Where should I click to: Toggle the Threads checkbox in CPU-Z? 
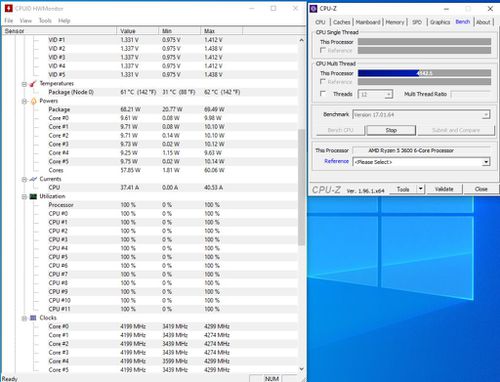323,94
